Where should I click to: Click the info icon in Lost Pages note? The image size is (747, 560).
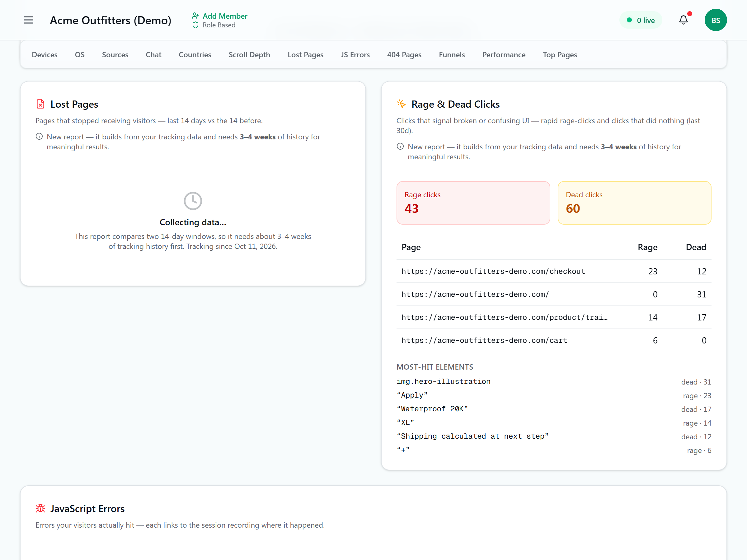39,136
